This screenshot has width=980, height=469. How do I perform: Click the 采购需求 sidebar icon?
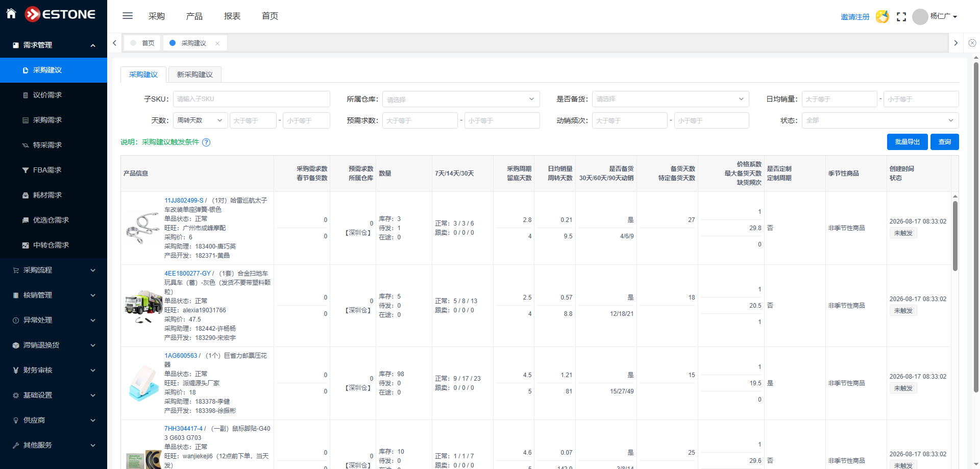[x=26, y=120]
